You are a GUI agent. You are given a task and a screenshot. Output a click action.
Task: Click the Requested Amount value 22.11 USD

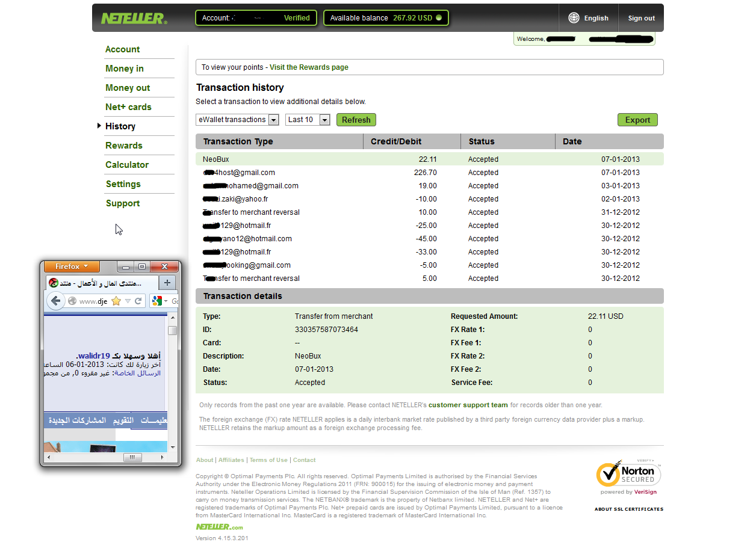click(x=606, y=316)
